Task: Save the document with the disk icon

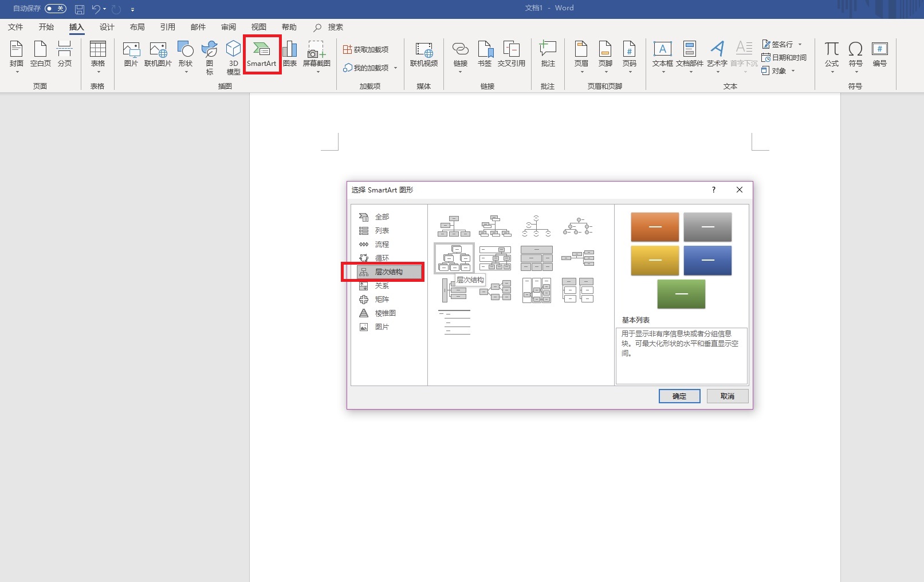Action: [x=80, y=9]
